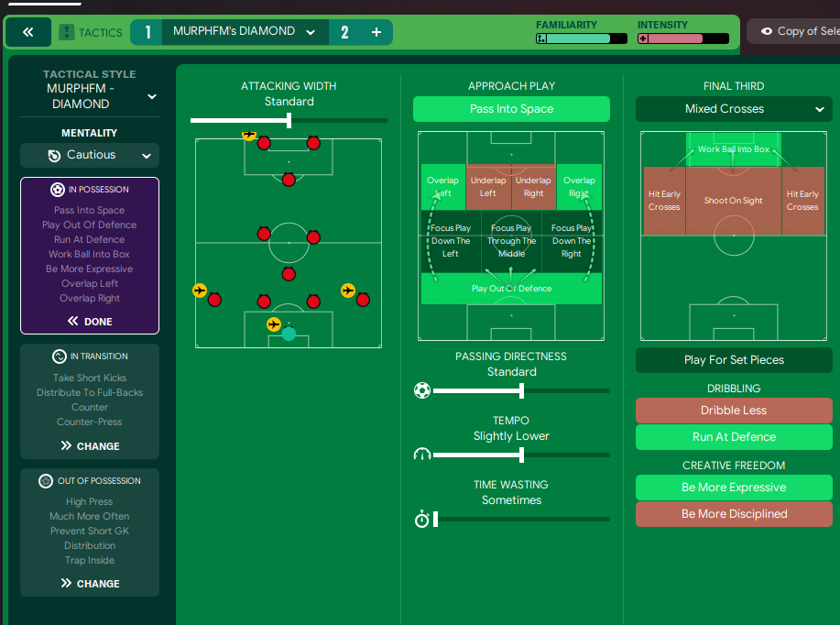Screen dimensions: 840x625
Task: Add a new tactic slot with plus icon
Action: (376, 32)
